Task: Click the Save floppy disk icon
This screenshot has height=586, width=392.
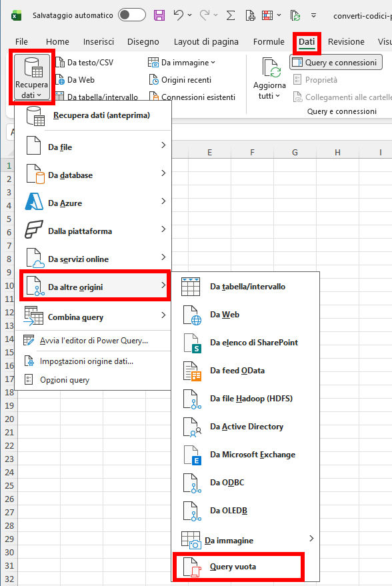Action: pyautogui.click(x=159, y=15)
